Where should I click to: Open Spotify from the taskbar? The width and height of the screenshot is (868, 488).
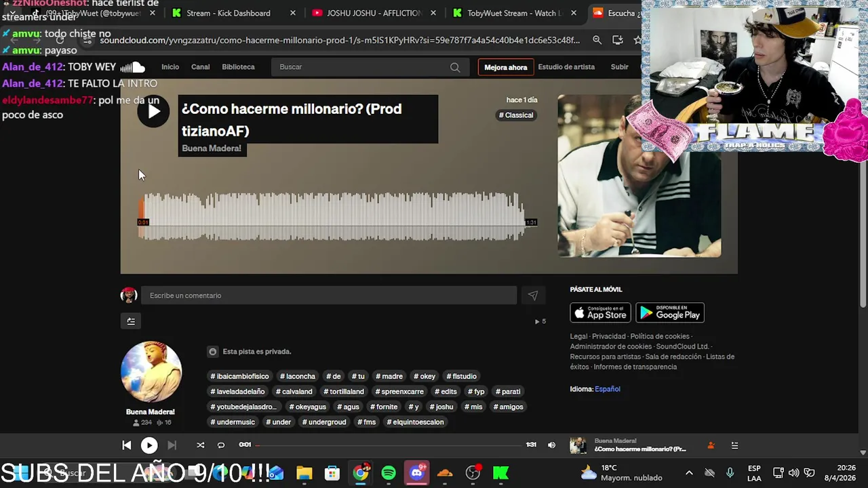click(x=389, y=473)
